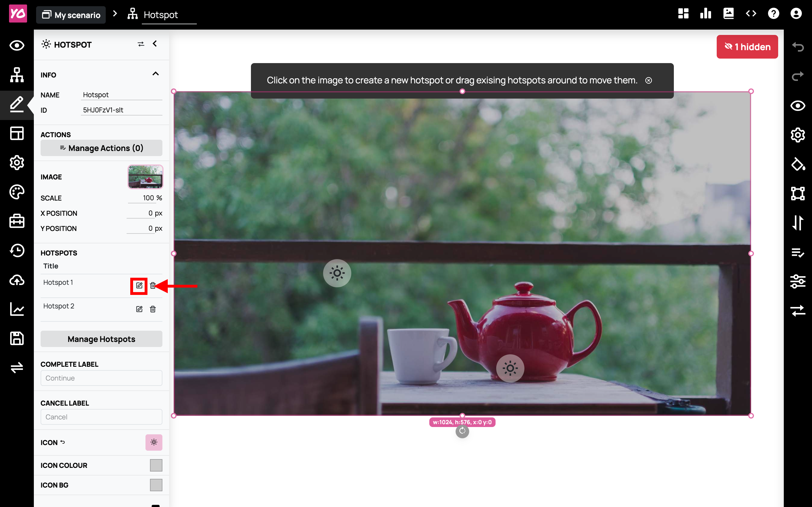Select the Hotspot breadcrumb title
The width and height of the screenshot is (812, 507).
161,15
